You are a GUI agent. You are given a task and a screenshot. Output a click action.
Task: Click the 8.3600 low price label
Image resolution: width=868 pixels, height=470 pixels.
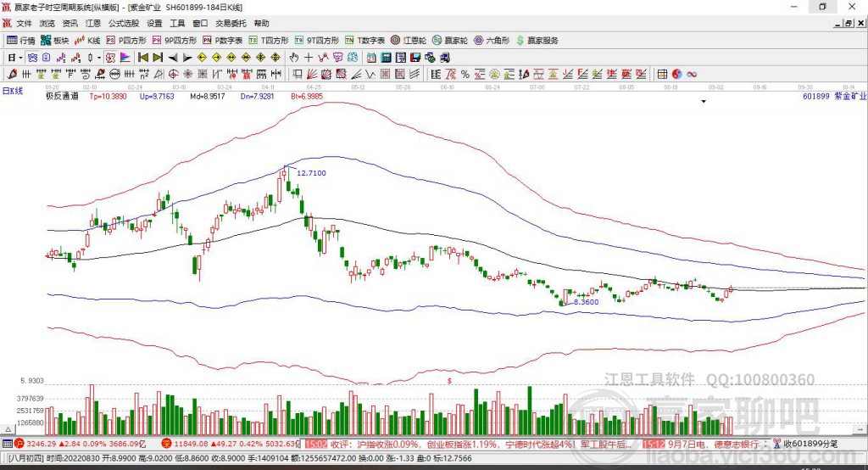[587, 302]
